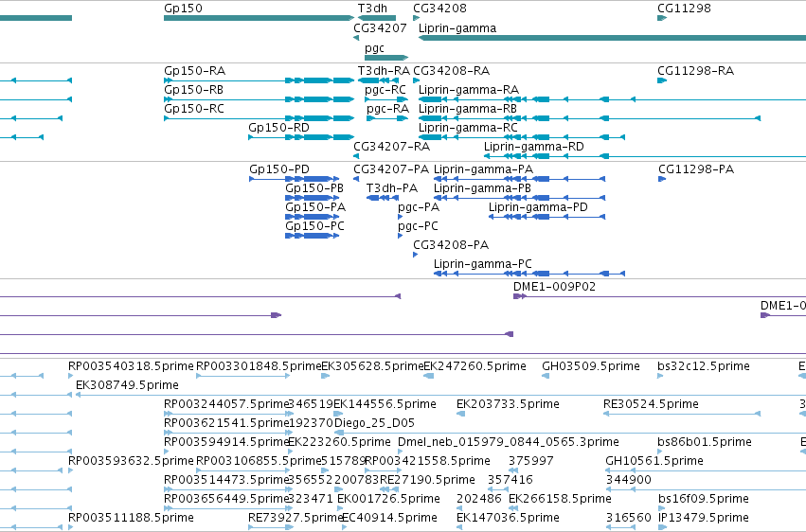Select the DME1-009P02 clone feature
Screen dimensions: 806x532
[x=659, y=296]
